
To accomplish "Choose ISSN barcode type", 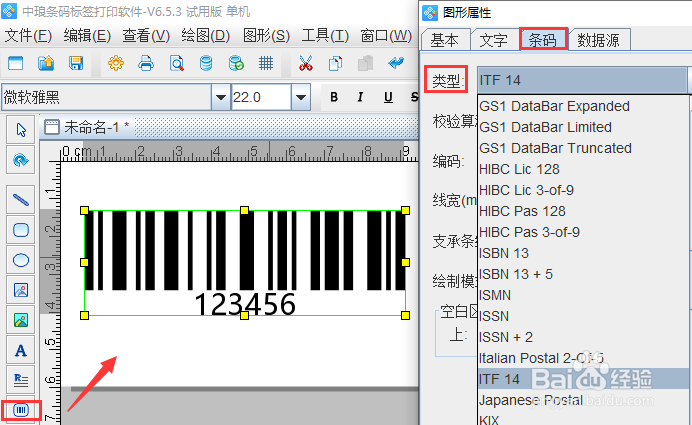I will (583, 316).
